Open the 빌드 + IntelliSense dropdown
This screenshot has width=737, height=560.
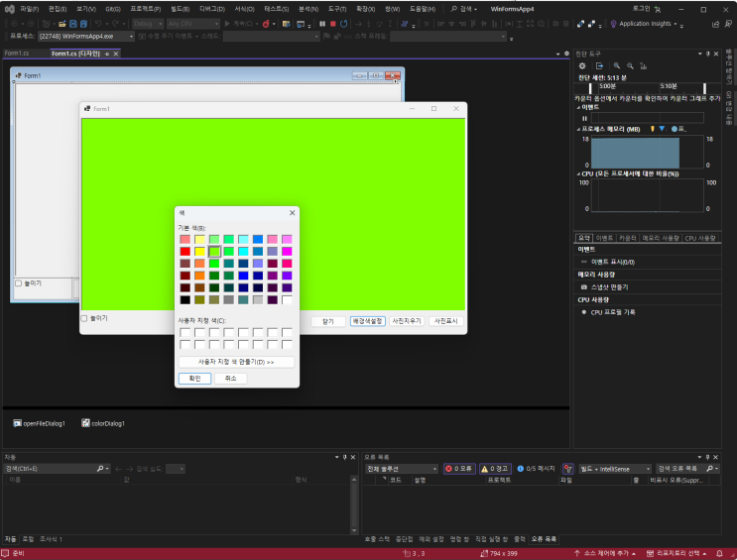615,469
